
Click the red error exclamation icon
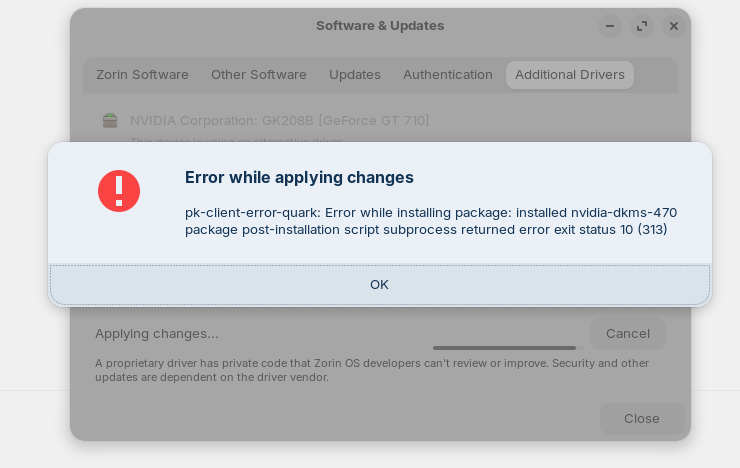click(119, 190)
